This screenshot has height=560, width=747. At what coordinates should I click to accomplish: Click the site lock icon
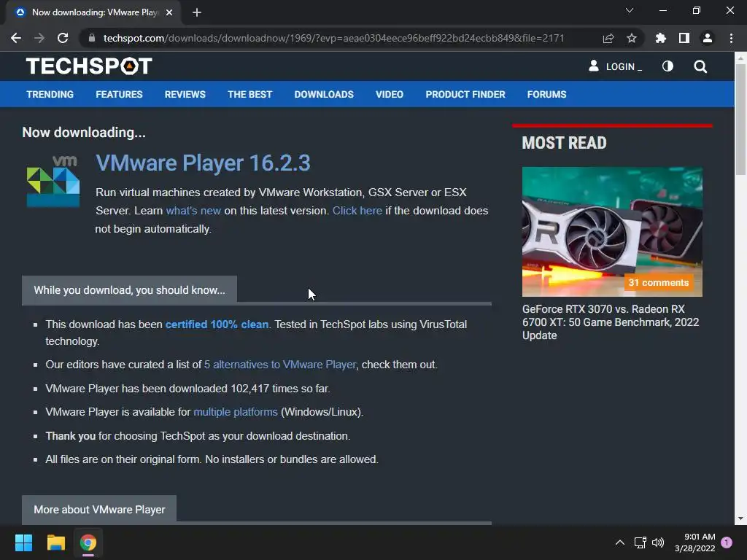(x=92, y=38)
